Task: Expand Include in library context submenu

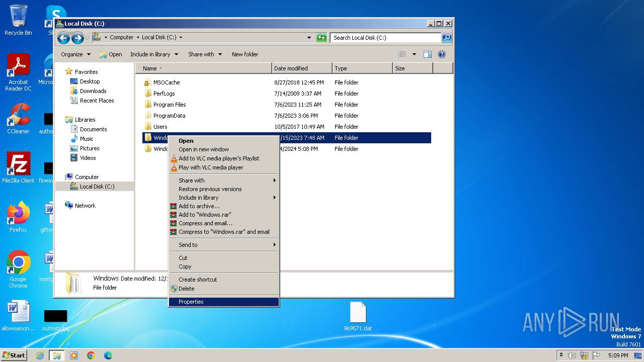Action: click(224, 198)
